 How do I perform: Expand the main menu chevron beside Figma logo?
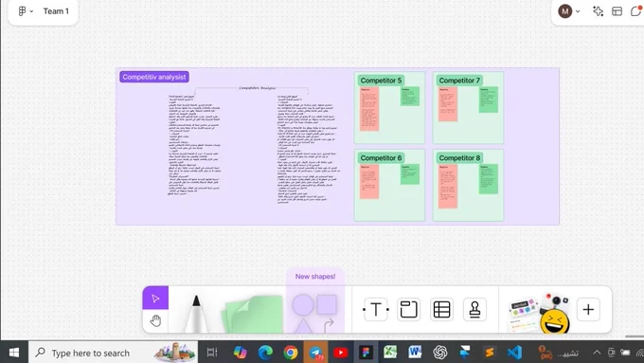click(x=31, y=11)
